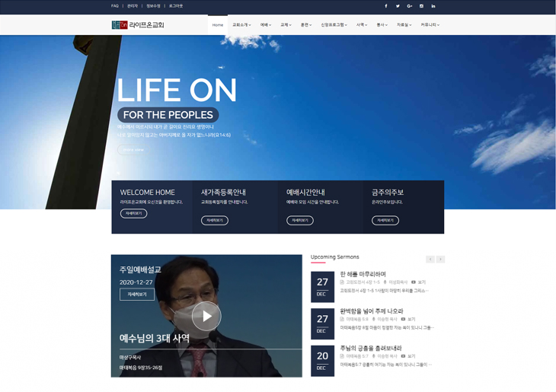
Task: Open the Instagram social icon
Action: 421,6
